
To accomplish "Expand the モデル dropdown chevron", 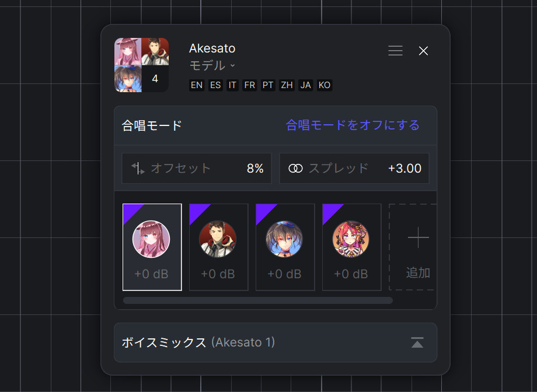I will point(232,65).
